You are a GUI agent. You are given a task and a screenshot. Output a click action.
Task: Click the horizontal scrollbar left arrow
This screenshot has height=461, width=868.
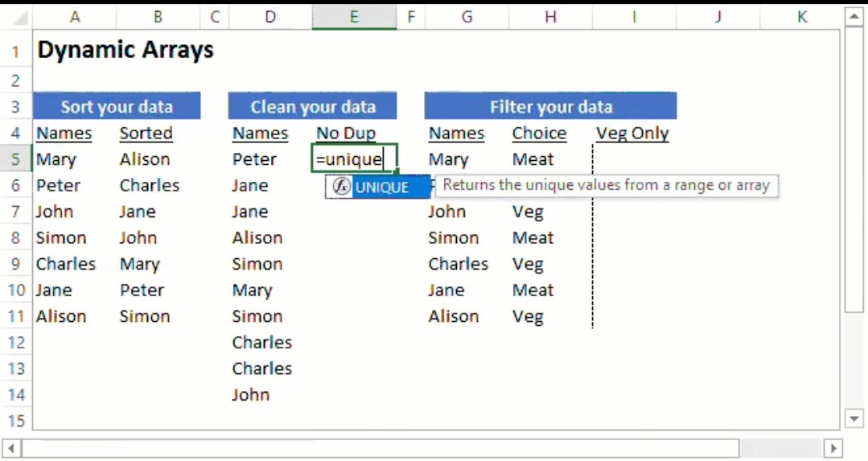(10, 447)
